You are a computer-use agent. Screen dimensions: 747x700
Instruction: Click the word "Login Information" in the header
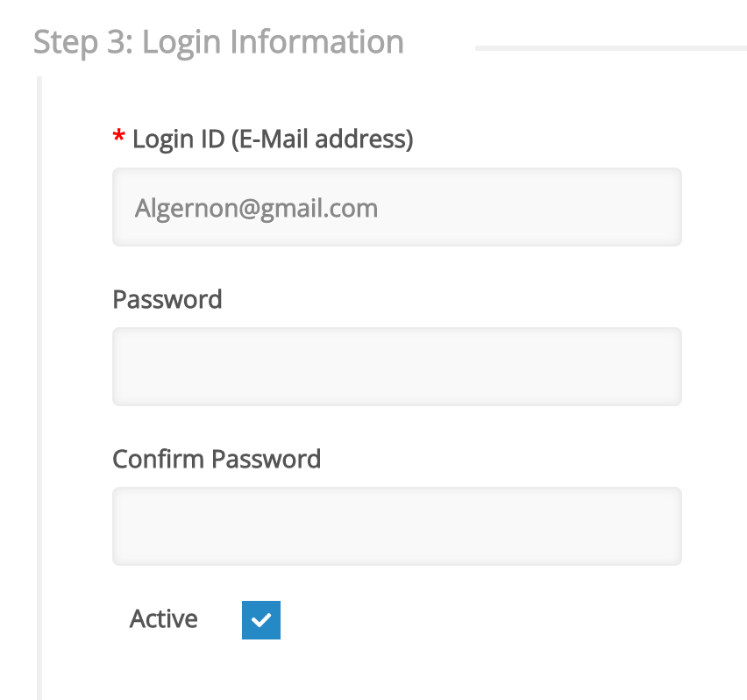click(273, 42)
